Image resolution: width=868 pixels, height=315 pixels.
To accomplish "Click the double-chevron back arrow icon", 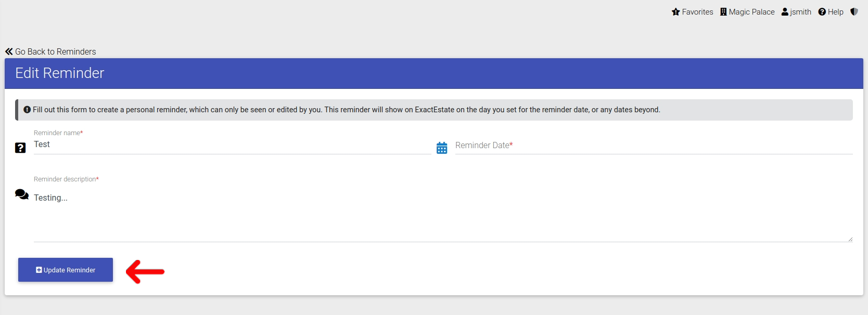I will [9, 51].
